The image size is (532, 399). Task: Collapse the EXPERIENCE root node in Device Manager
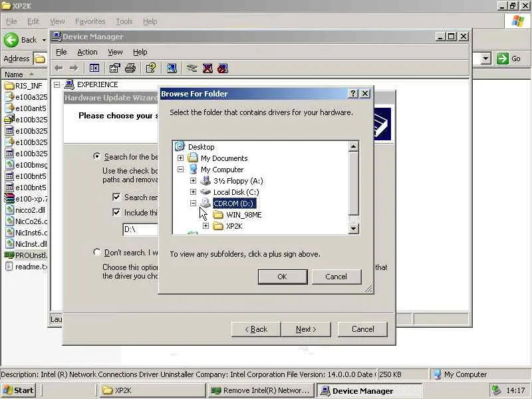point(57,84)
